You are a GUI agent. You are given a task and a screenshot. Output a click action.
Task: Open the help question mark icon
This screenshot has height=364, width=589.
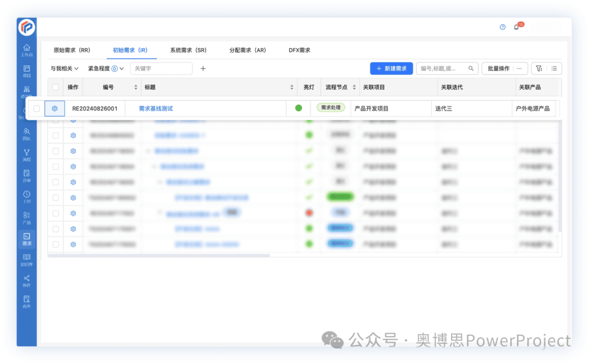[502, 26]
